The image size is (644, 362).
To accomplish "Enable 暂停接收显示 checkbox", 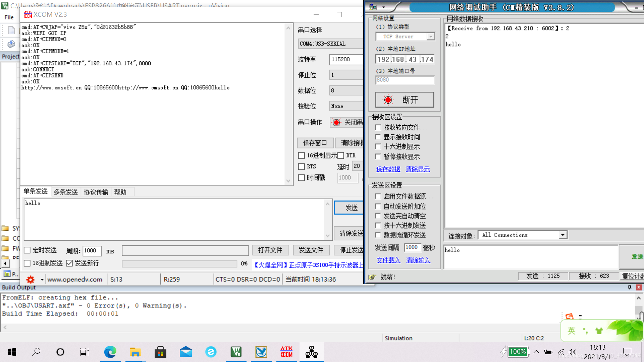I will [378, 157].
